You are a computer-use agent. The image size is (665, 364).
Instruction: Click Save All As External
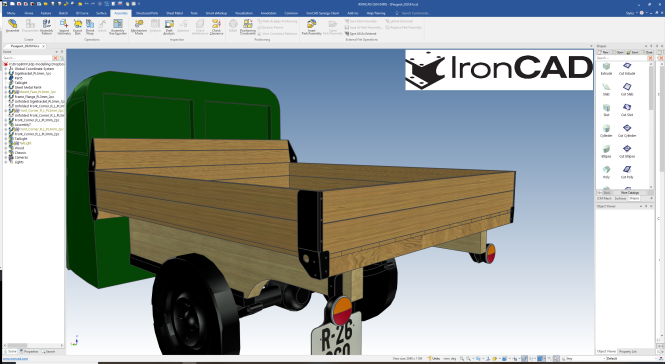pos(360,34)
